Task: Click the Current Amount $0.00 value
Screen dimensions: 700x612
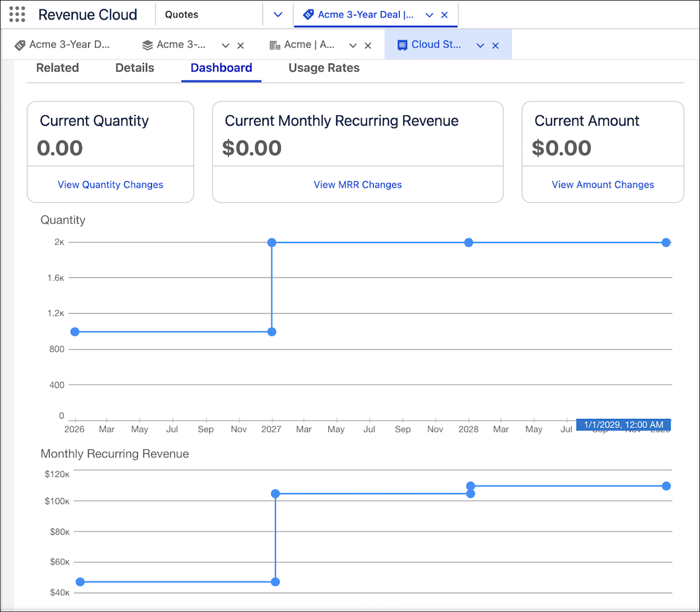Action: click(561, 148)
